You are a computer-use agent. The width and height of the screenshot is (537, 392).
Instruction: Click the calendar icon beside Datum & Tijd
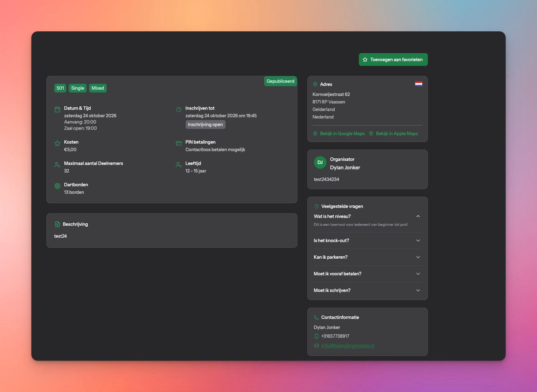(57, 109)
